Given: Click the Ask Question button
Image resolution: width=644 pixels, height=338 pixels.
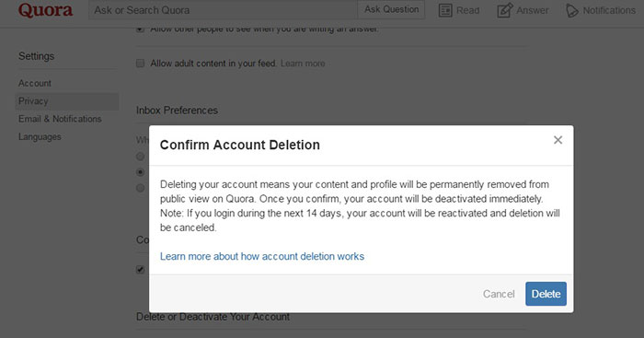Looking at the screenshot, I should 391,9.
